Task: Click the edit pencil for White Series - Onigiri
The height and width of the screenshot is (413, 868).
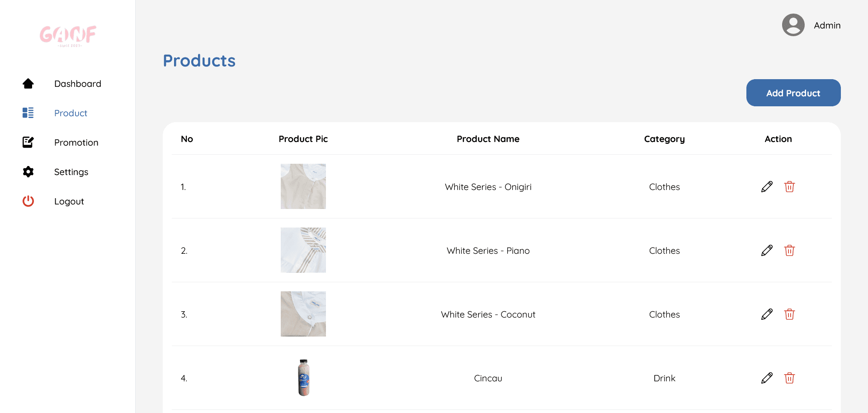Action: [767, 187]
